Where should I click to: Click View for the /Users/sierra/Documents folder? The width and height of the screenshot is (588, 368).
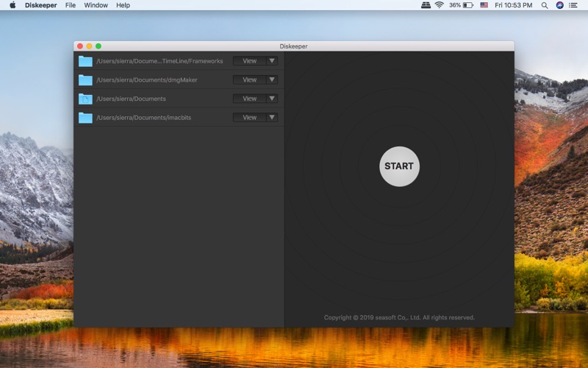pyautogui.click(x=250, y=99)
